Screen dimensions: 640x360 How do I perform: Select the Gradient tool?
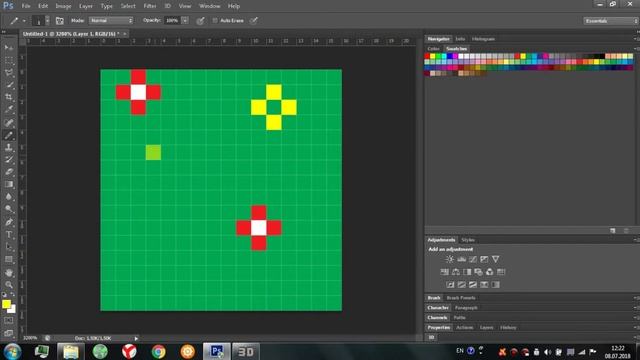[9, 184]
